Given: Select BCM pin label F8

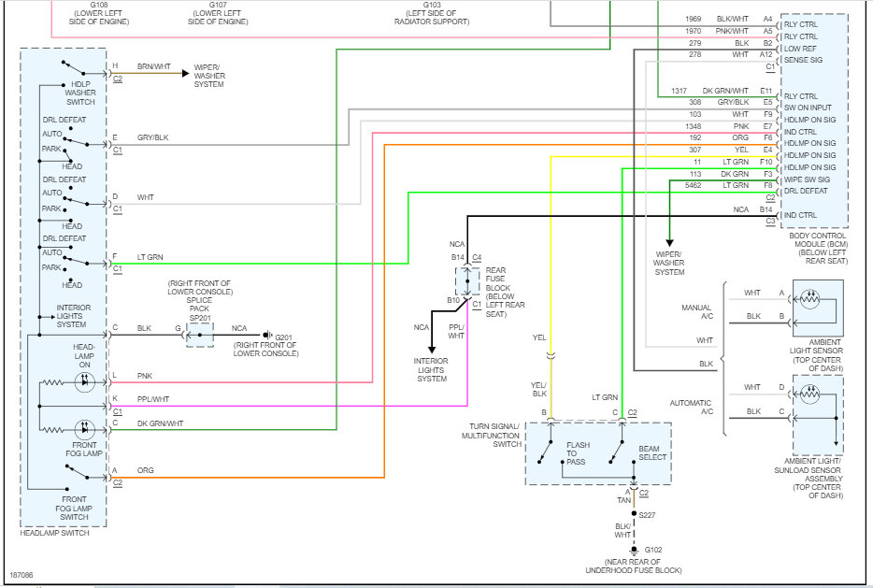Looking at the screenshot, I should (768, 185).
